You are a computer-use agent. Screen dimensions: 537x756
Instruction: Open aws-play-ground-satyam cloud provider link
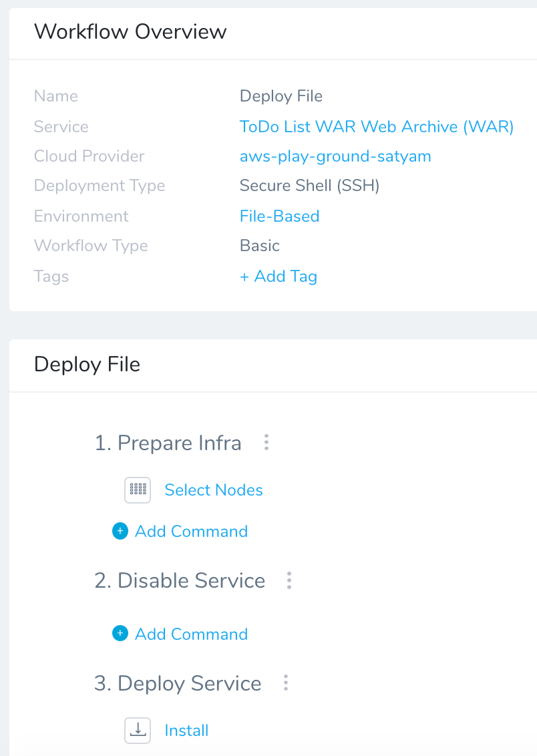[x=335, y=157]
